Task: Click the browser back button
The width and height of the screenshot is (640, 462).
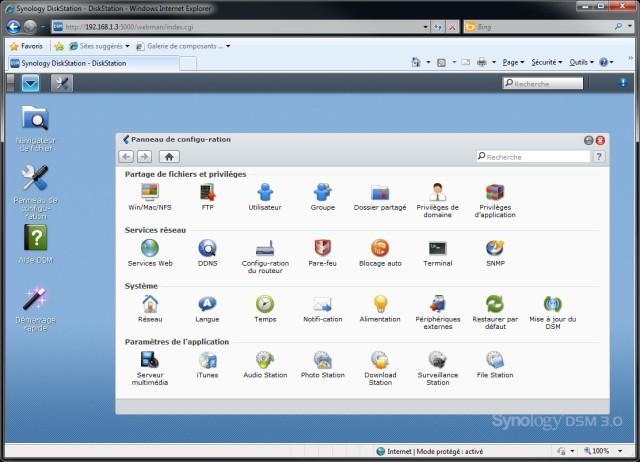Action: [x=13, y=27]
